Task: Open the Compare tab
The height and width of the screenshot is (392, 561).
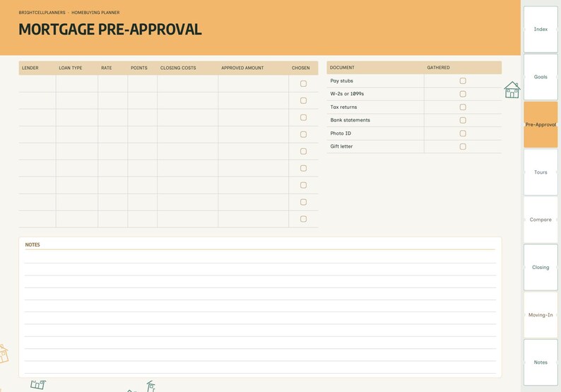Action: (x=541, y=220)
